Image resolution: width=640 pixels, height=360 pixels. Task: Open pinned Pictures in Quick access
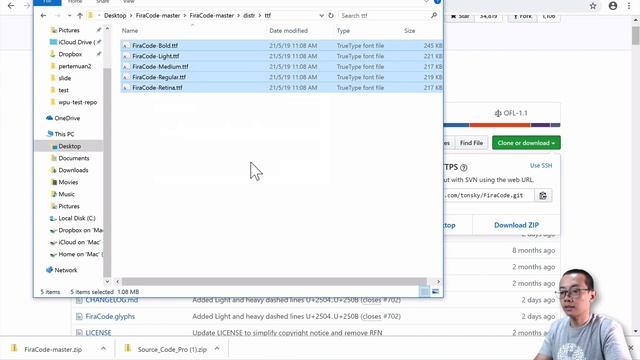69,30
